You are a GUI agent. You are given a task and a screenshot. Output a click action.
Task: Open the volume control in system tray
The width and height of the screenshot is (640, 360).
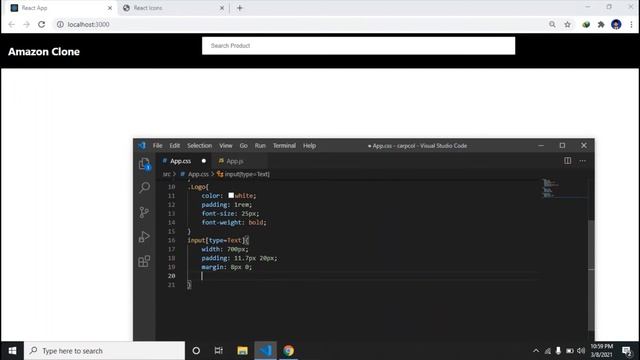click(581, 351)
